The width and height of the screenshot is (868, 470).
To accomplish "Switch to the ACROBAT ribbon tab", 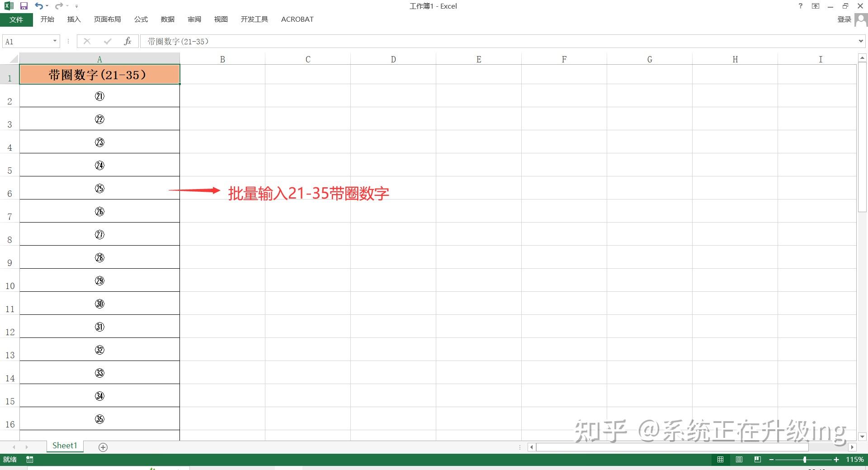I will point(297,19).
